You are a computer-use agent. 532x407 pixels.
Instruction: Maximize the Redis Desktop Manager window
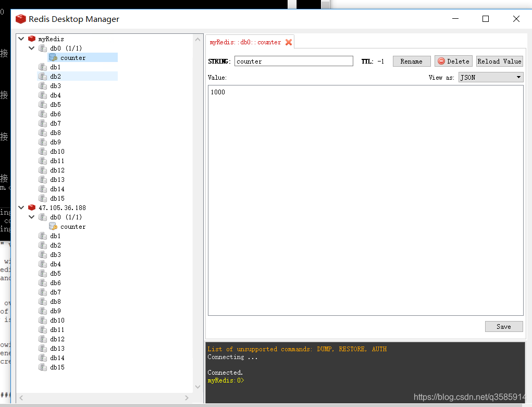click(x=486, y=19)
